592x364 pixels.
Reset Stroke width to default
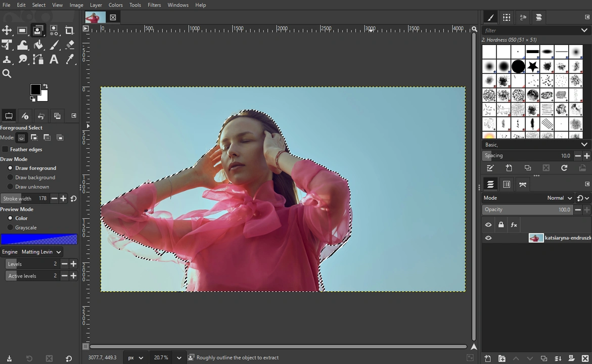(x=74, y=199)
